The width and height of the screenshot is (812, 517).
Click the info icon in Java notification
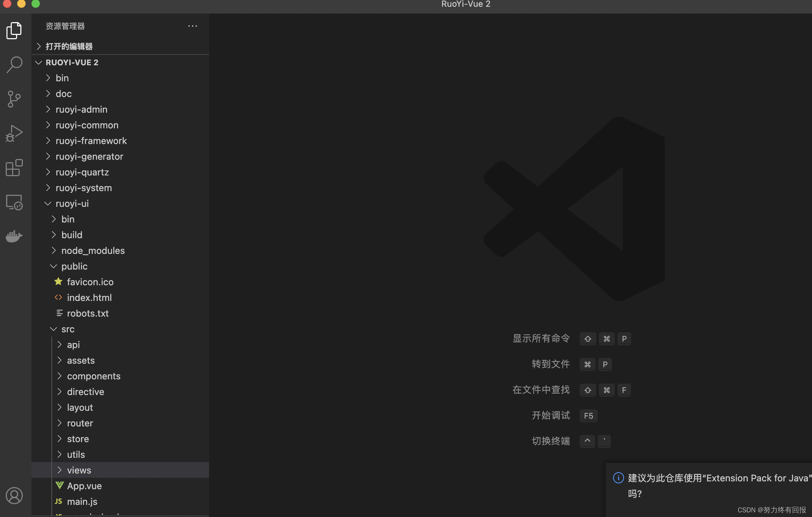pos(618,478)
